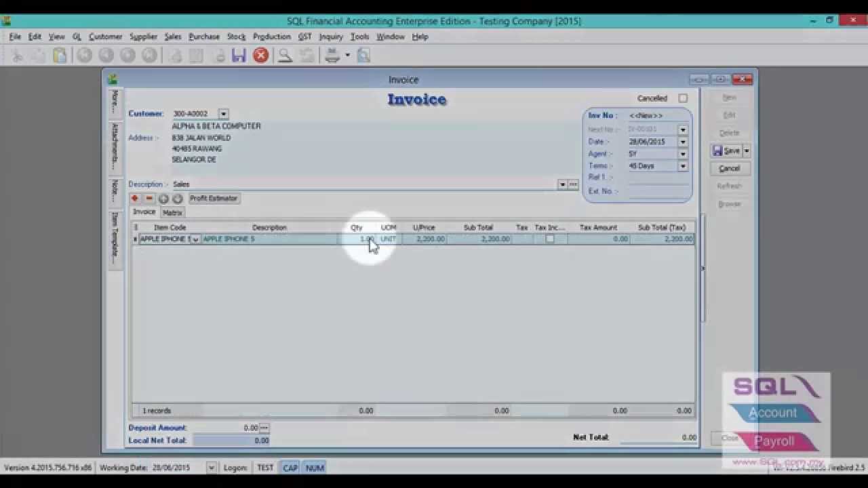
Task: Click the Last record navigation icon
Action: click(x=149, y=56)
